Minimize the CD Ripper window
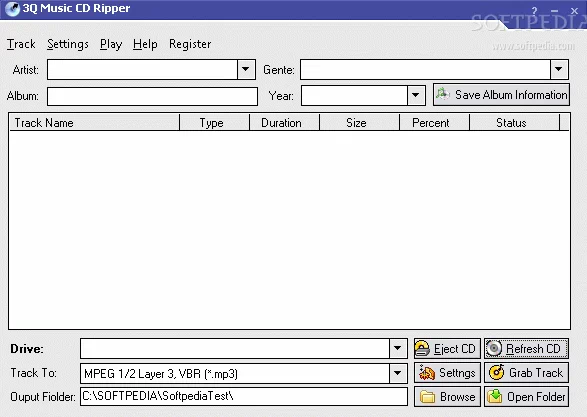 point(555,11)
